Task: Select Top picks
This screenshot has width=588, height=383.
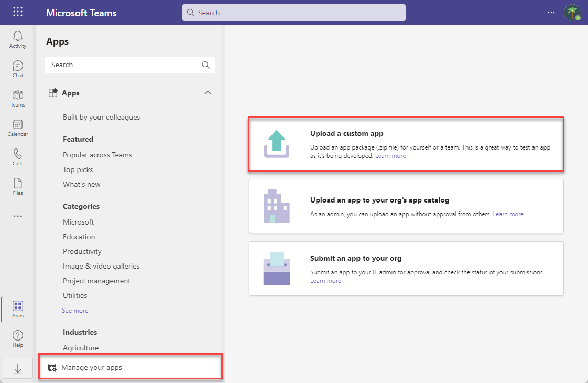Action: coord(78,169)
